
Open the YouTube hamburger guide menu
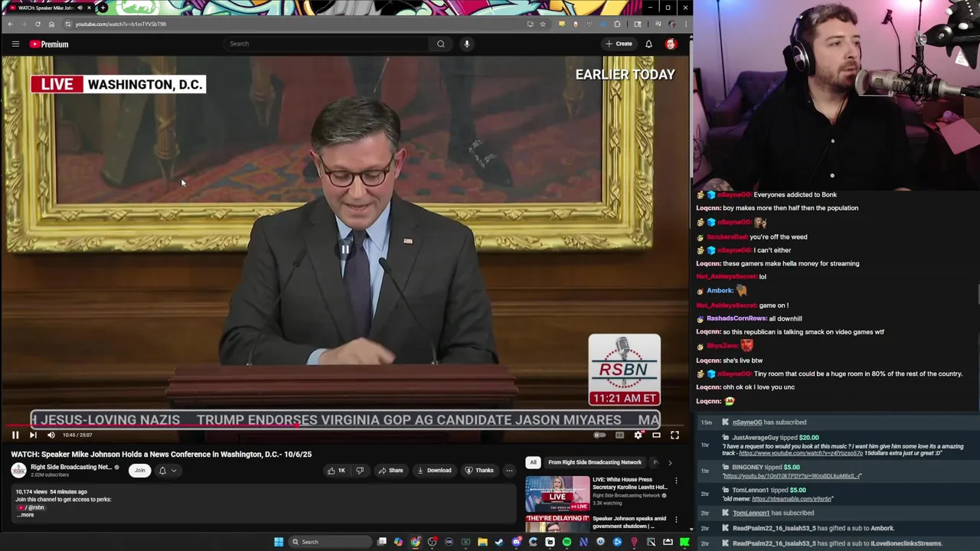[15, 44]
